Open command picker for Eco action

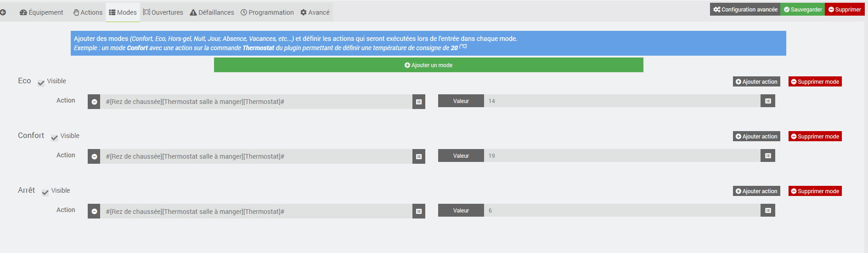click(x=419, y=102)
